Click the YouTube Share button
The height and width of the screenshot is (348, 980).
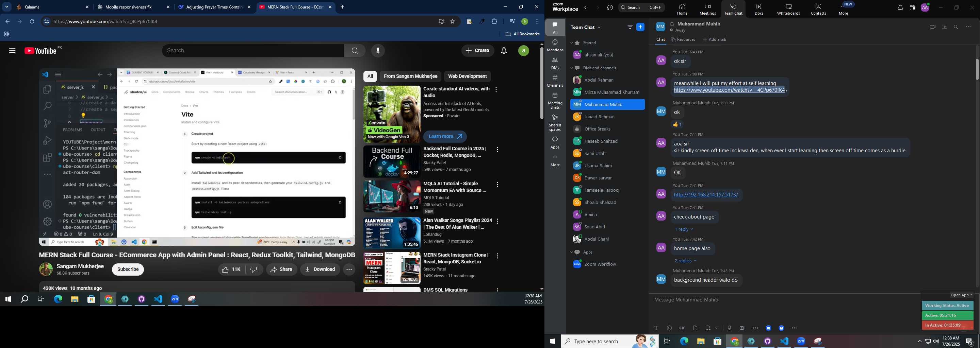tap(281, 269)
